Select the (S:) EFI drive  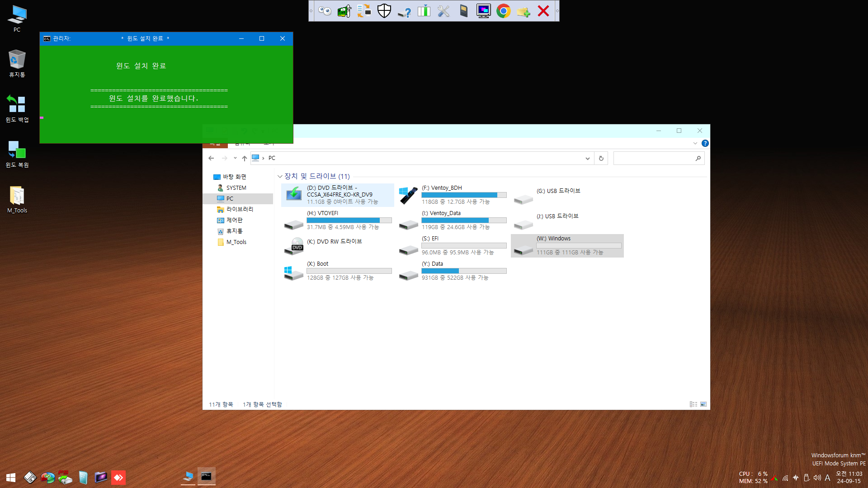(x=453, y=245)
